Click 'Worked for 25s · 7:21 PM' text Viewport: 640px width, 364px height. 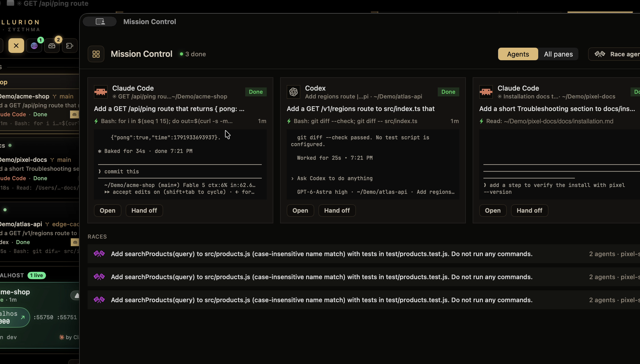(x=335, y=158)
